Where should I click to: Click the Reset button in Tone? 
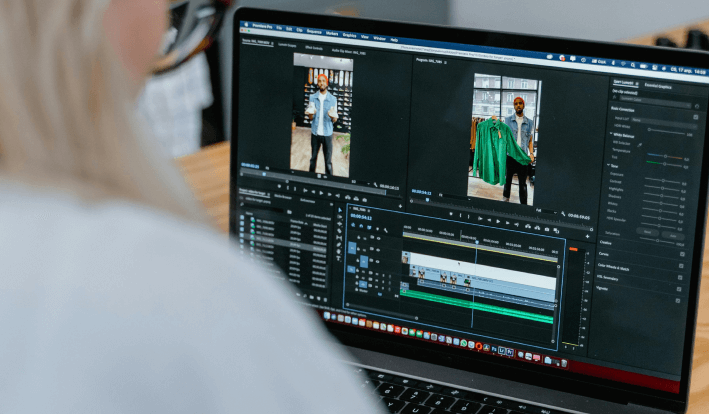pos(647,232)
